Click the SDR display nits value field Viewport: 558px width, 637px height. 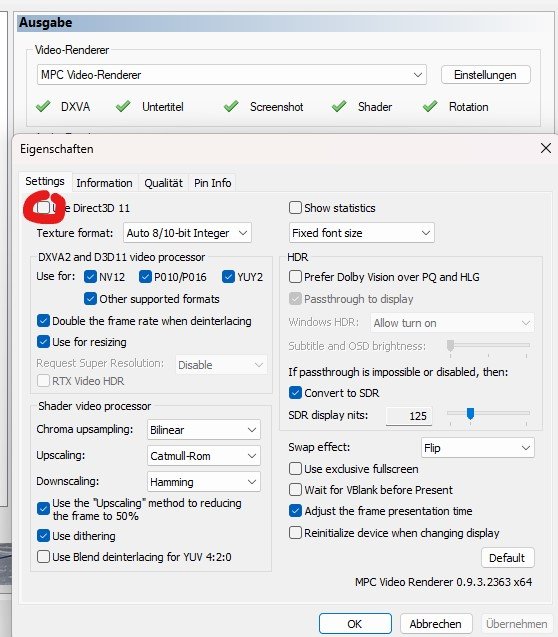pos(409,416)
